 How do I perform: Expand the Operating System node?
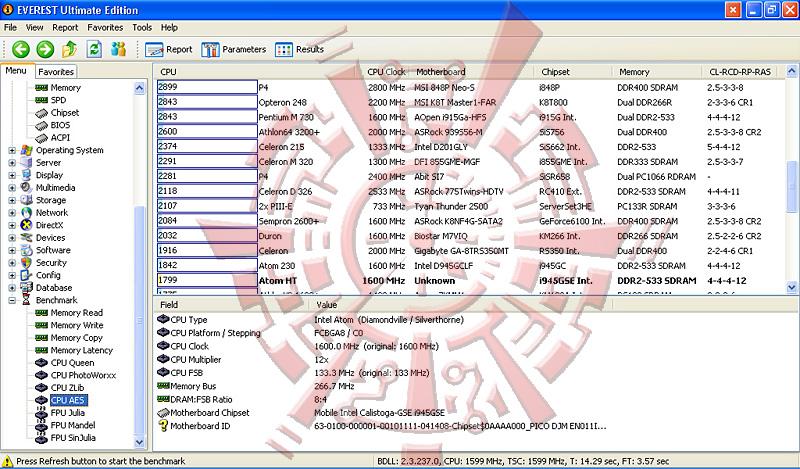click(x=12, y=150)
